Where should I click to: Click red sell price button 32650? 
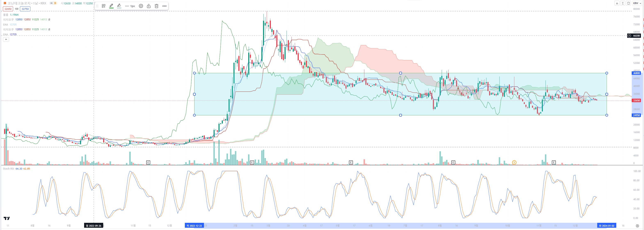pyautogui.click(x=8, y=9)
